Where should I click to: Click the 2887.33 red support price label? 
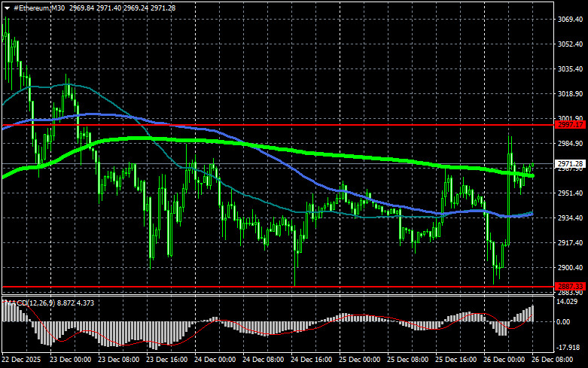point(570,287)
